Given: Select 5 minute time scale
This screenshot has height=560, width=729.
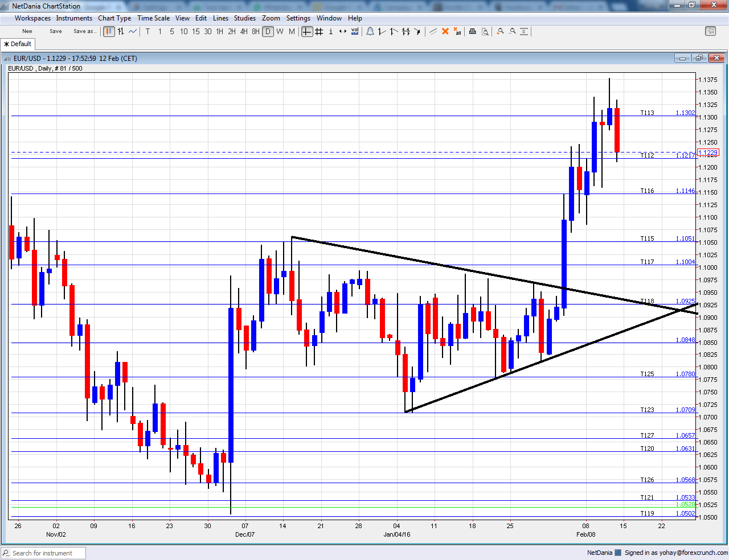Looking at the screenshot, I should 172,31.
